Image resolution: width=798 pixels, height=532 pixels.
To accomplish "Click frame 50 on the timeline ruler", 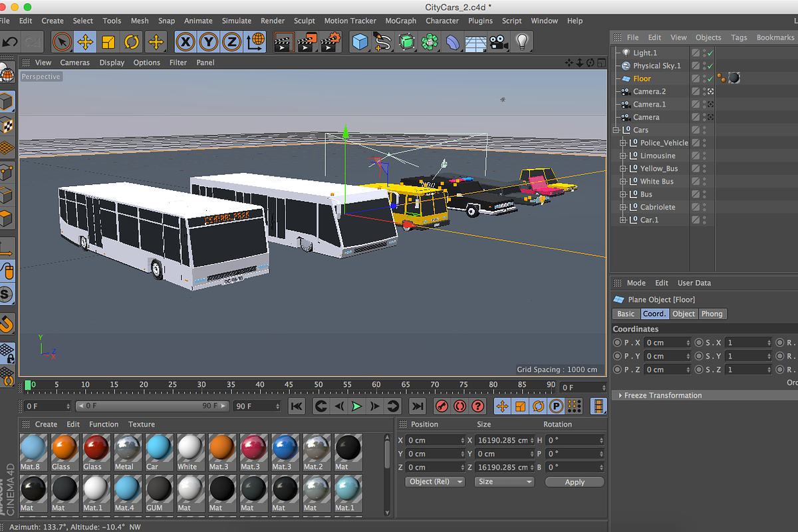I will tap(318, 385).
